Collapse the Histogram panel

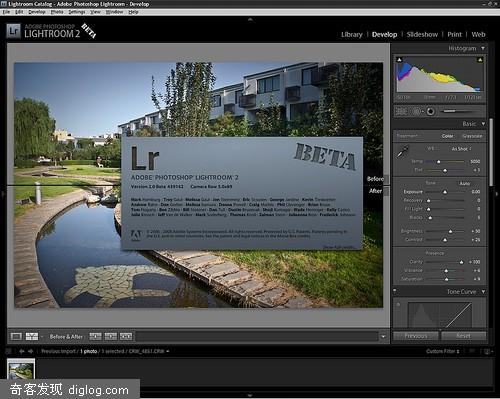click(483, 48)
